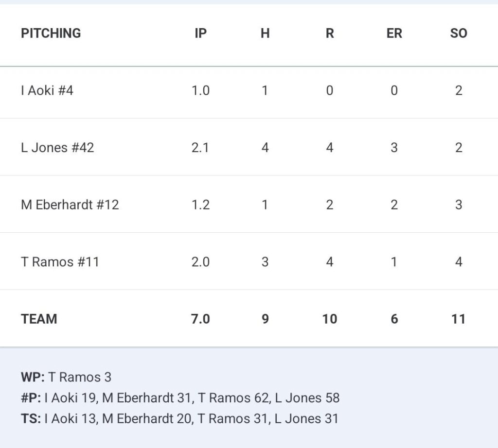Click T Ramos's runs allowed value
Screen dimensions: 498x448
click(330, 262)
